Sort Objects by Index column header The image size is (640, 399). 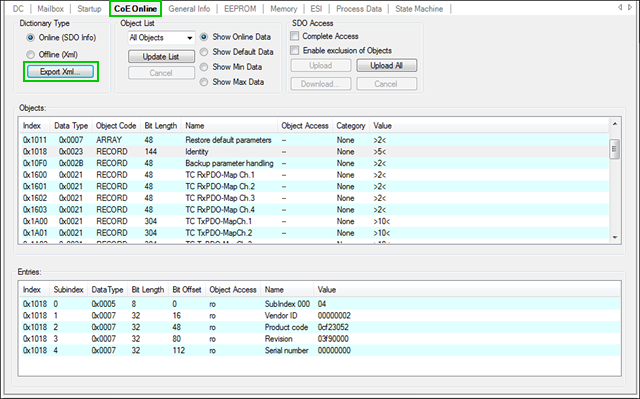point(34,126)
